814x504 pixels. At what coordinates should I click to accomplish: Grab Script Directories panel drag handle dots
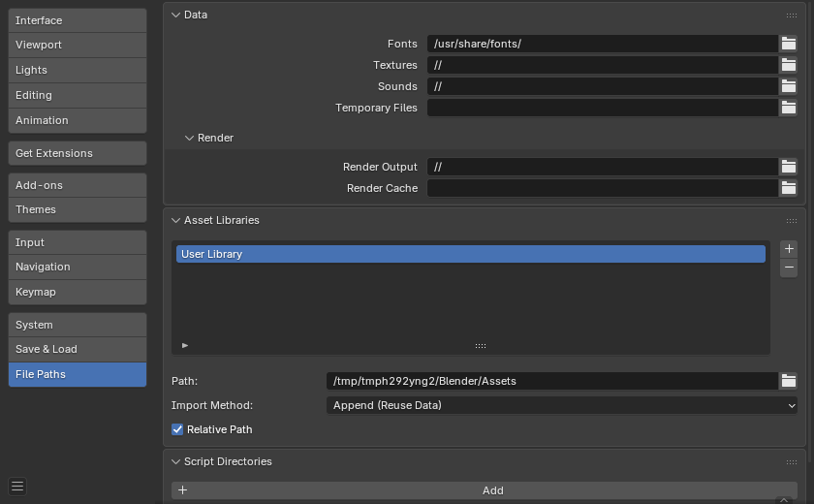791,462
